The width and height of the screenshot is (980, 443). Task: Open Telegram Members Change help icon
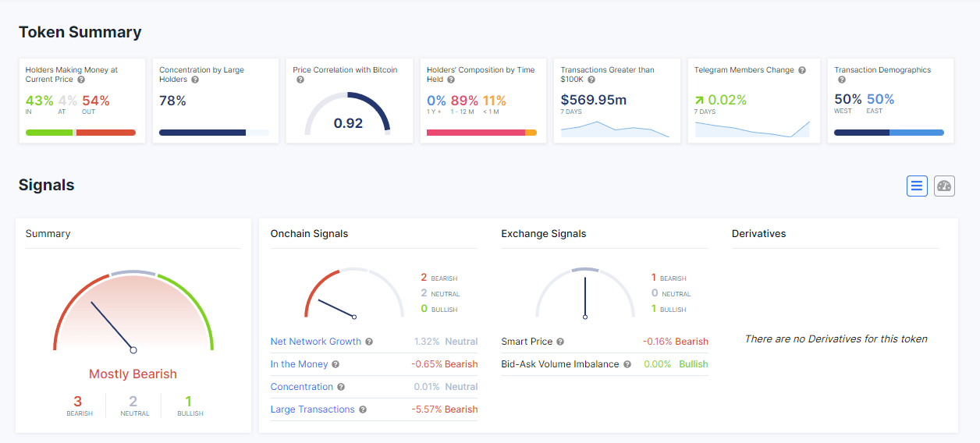click(801, 70)
